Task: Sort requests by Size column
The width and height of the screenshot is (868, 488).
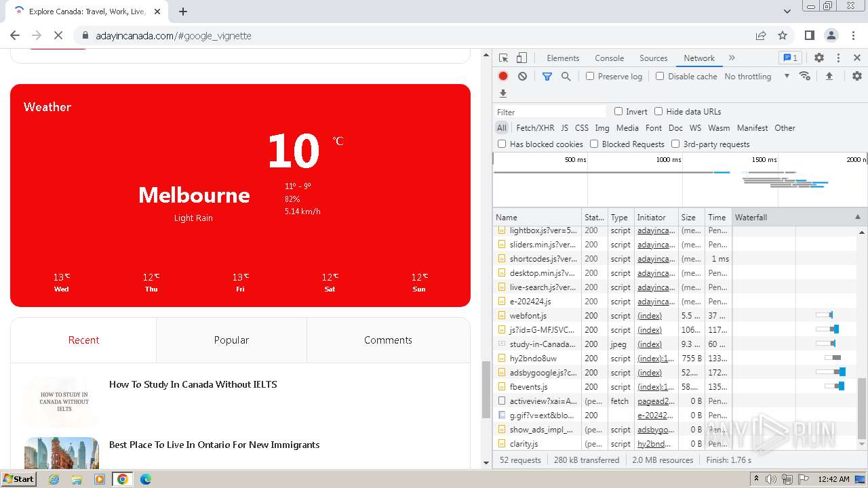Action: [691, 218]
